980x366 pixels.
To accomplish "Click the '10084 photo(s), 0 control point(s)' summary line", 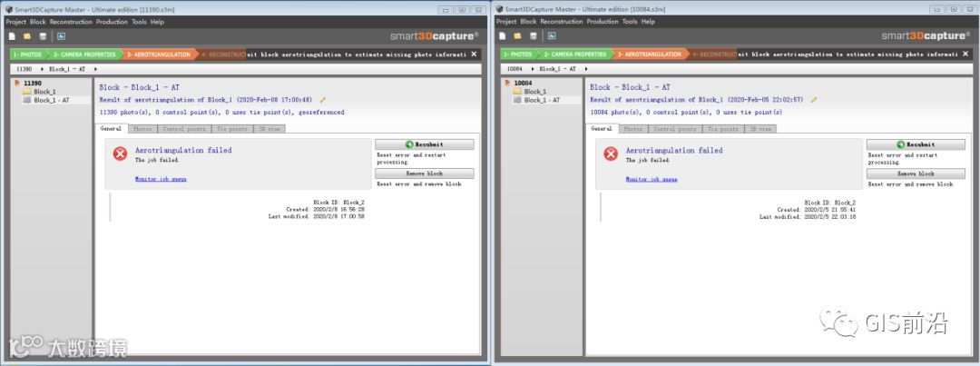I will 686,113.
